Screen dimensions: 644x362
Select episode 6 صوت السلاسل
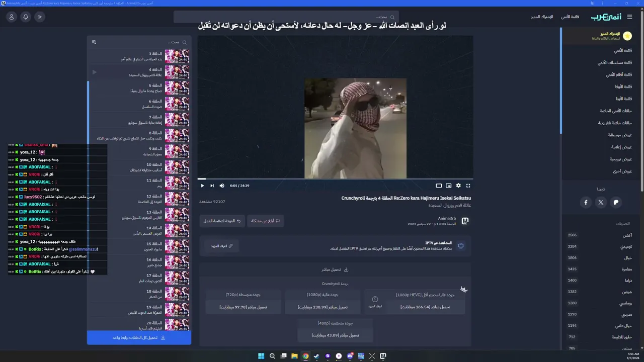139,104
